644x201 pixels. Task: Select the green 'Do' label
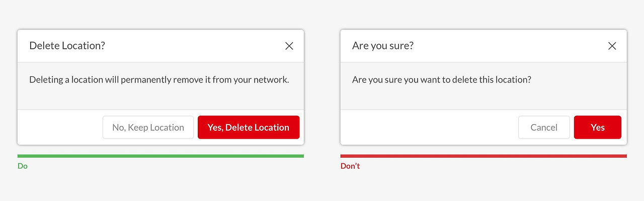tap(23, 166)
